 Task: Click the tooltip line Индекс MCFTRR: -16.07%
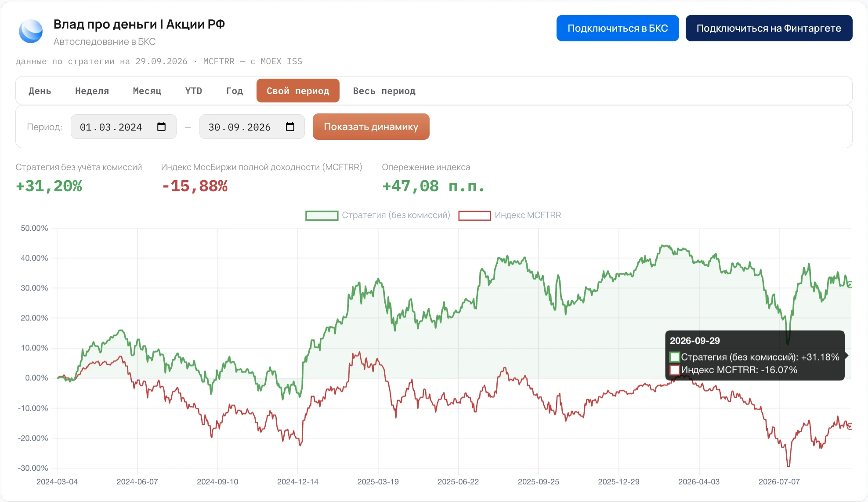click(x=739, y=370)
